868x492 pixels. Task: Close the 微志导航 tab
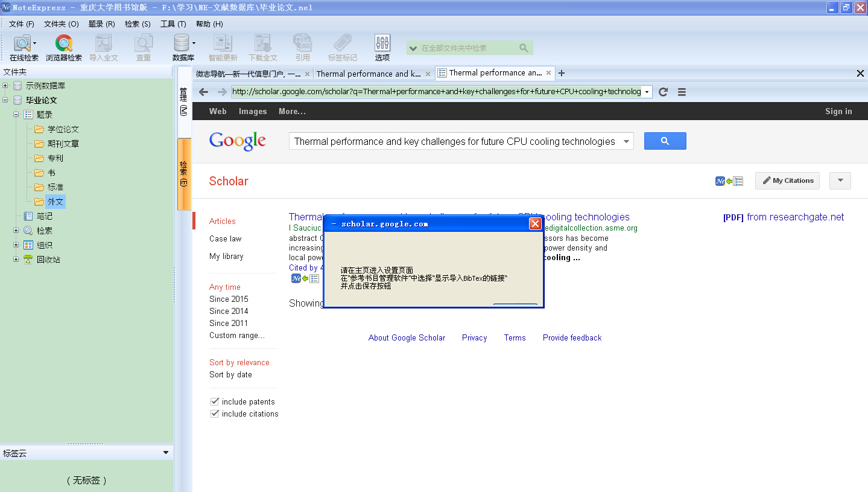point(307,74)
